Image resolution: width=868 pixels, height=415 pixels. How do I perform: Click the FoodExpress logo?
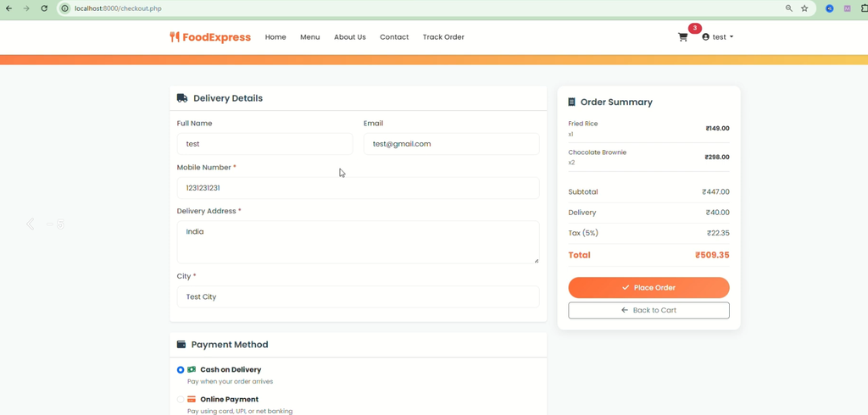pyautogui.click(x=210, y=37)
